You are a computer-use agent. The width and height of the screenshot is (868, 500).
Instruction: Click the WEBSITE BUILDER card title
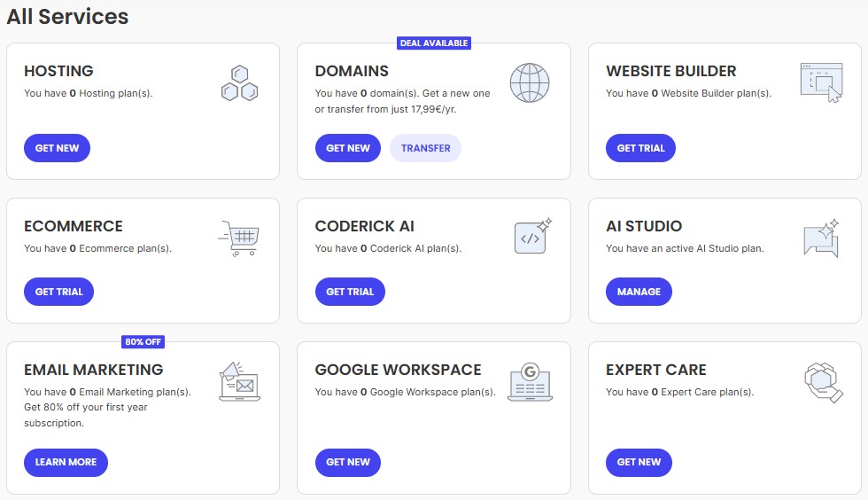tap(671, 71)
